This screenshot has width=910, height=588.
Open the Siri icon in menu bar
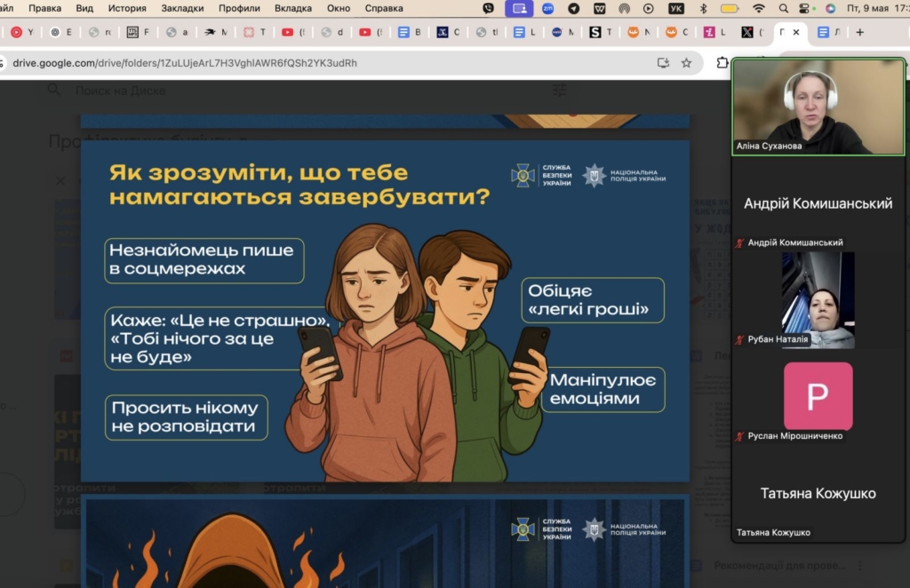click(830, 8)
